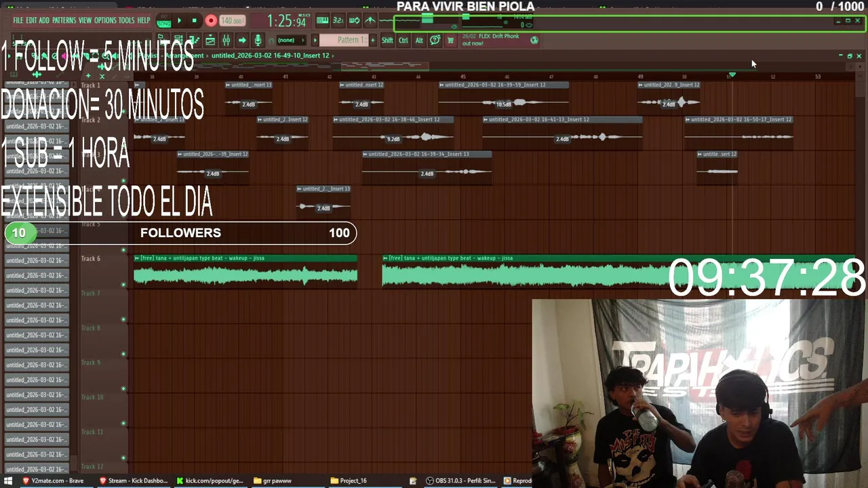Click the globe icon in news panel

coord(534,40)
